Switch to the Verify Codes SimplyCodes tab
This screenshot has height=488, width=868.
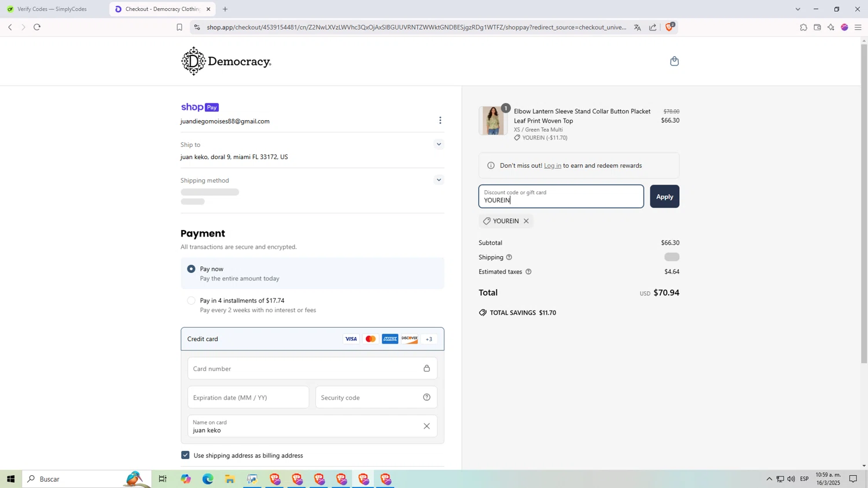pyautogui.click(x=52, y=9)
